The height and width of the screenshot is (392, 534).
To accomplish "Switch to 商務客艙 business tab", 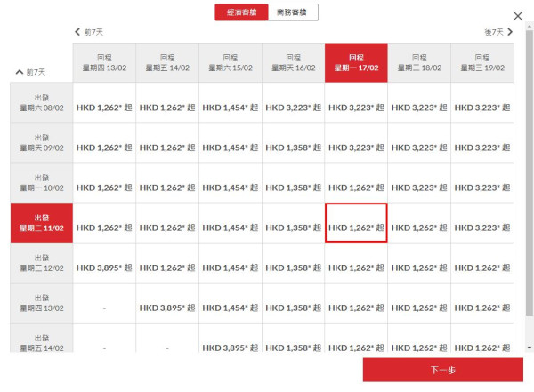I will [x=293, y=12].
